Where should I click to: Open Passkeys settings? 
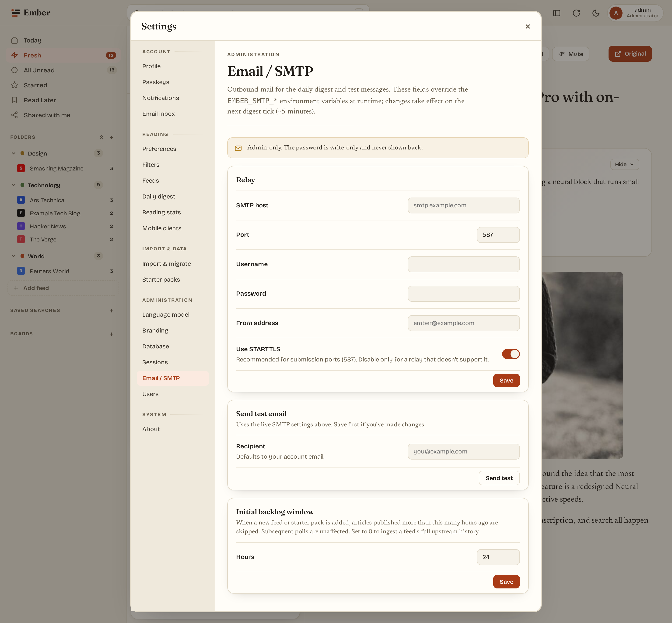tap(172, 82)
